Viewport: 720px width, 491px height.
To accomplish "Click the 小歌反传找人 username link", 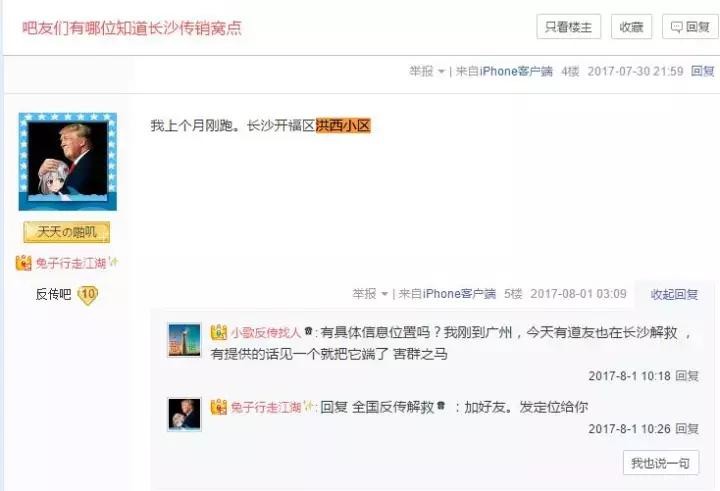I will 266,332.
